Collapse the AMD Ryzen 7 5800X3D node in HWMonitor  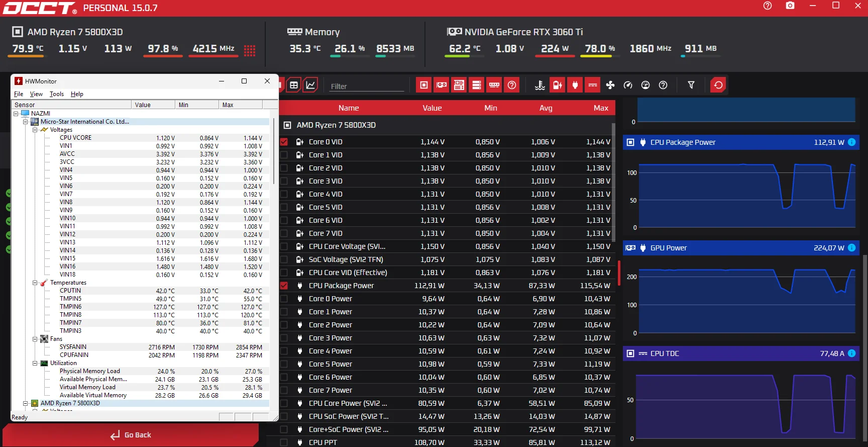pos(25,403)
